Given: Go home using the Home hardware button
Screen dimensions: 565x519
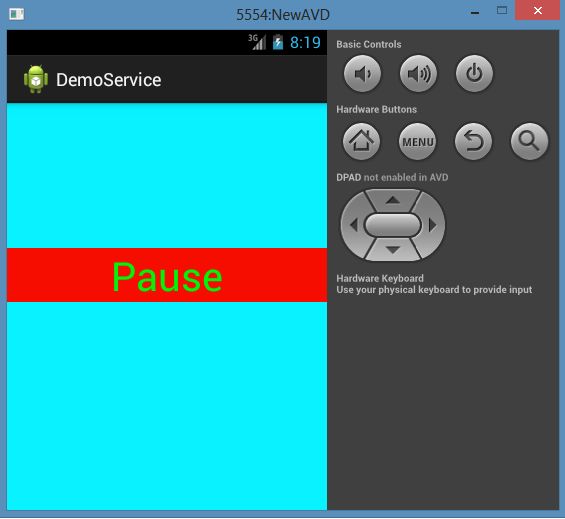Looking at the screenshot, I should 361,142.
